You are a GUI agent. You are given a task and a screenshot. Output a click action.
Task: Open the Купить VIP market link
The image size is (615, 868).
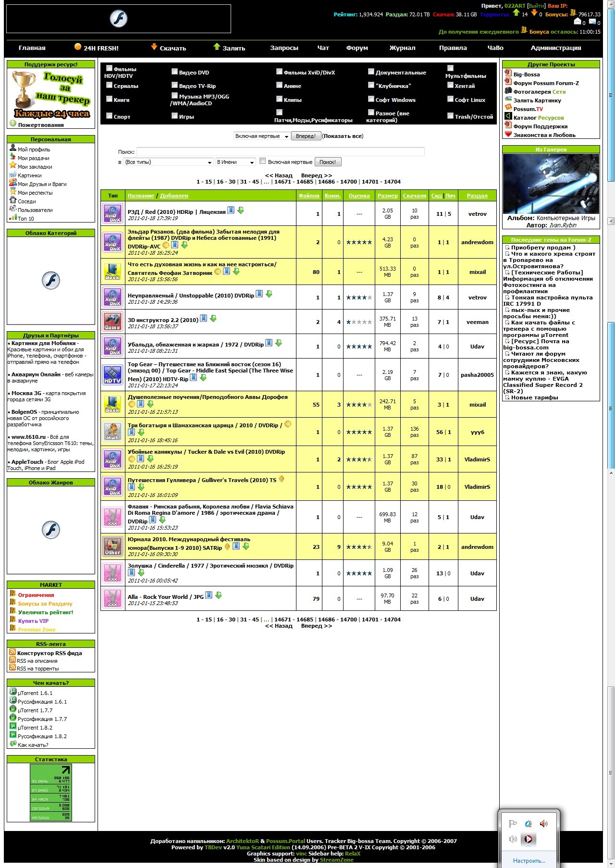pos(33,621)
